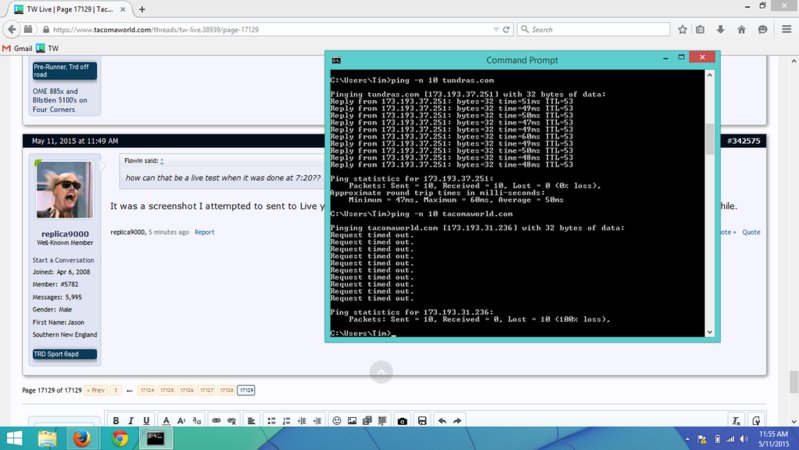This screenshot has height=450, width=799.
Task: Go to the Firefox home page icon
Action: (741, 30)
